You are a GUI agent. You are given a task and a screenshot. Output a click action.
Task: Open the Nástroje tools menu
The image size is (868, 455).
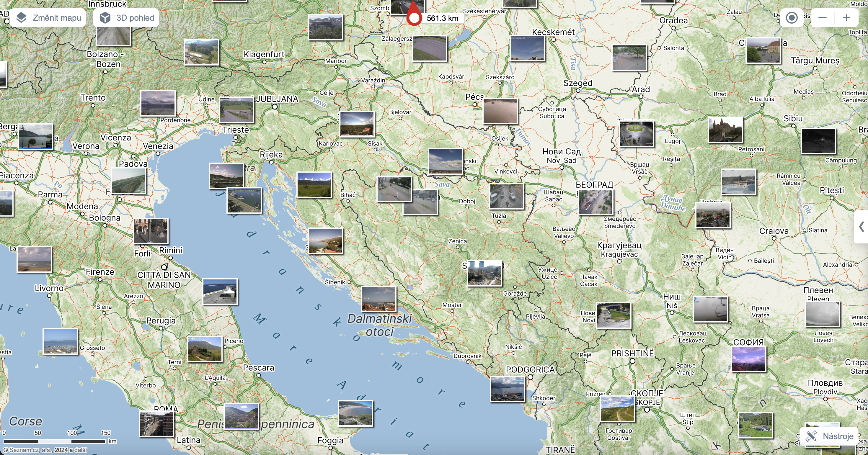point(830,436)
